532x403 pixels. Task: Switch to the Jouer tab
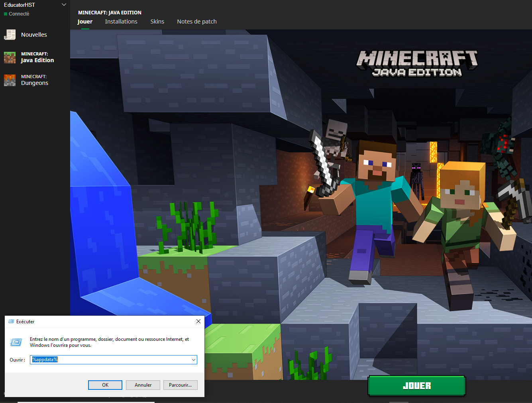tap(85, 22)
